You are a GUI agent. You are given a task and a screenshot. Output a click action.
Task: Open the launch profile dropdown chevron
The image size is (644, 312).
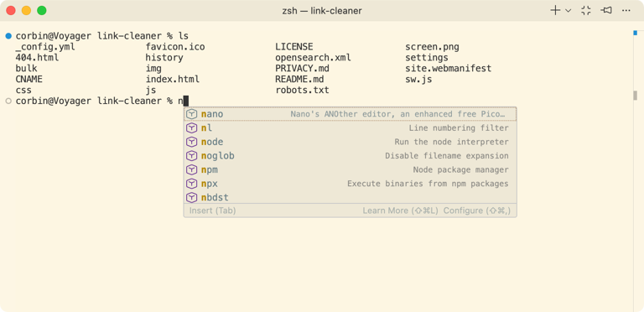click(568, 11)
